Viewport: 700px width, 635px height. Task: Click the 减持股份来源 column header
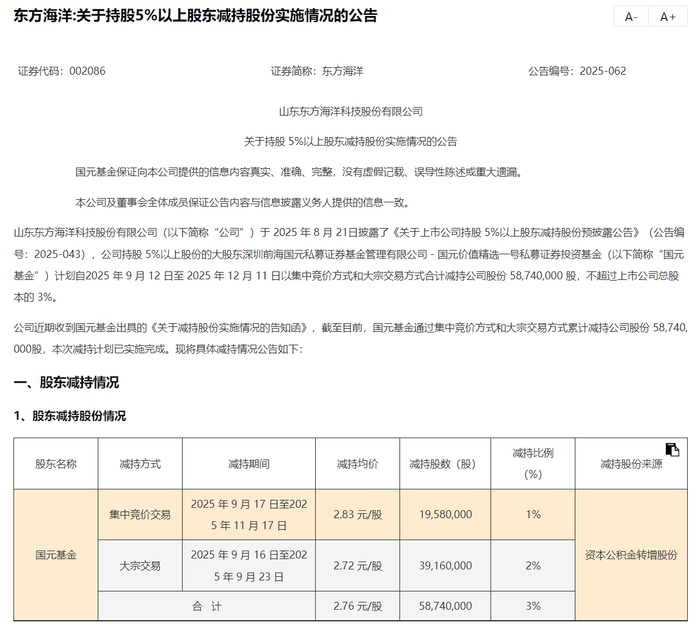[631, 464]
